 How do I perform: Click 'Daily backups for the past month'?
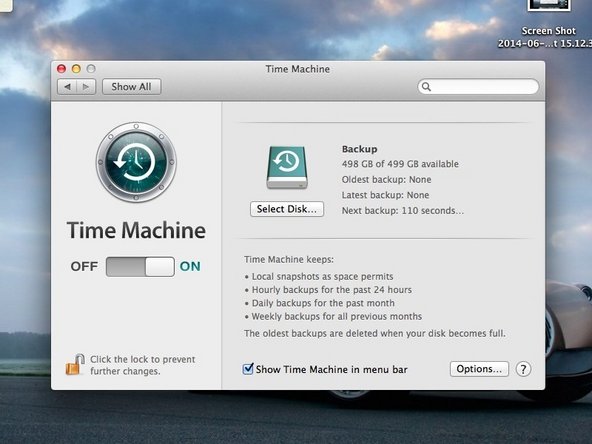(323, 303)
